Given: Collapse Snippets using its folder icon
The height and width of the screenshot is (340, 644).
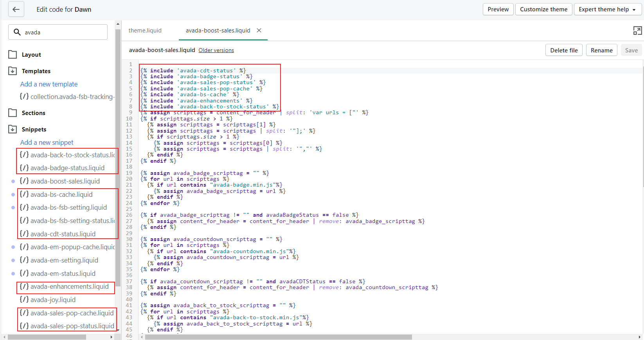Looking at the screenshot, I should (13, 129).
